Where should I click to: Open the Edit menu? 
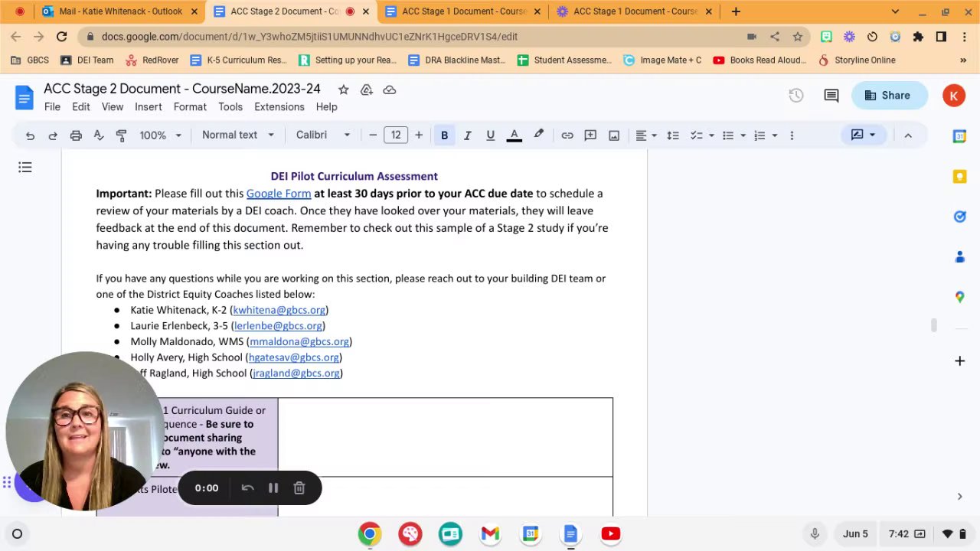[80, 107]
